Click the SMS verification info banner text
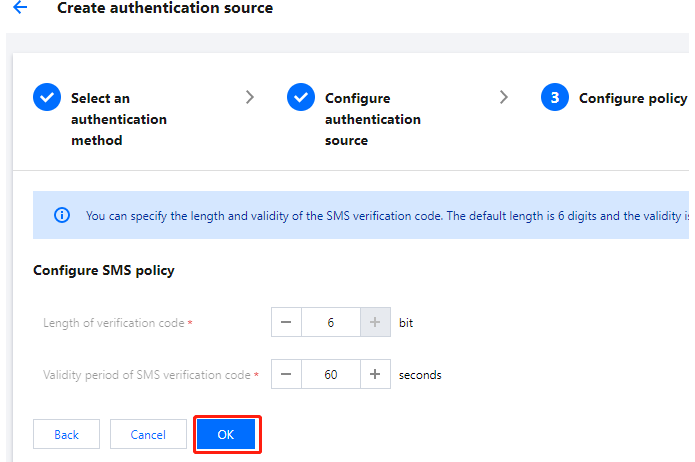This screenshot has width=695, height=462. [x=387, y=216]
